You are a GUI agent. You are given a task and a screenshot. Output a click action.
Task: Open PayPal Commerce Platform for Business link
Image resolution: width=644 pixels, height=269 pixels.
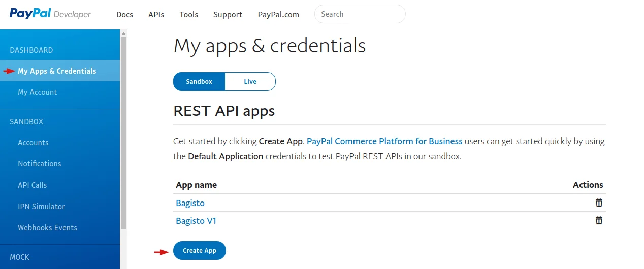click(384, 141)
